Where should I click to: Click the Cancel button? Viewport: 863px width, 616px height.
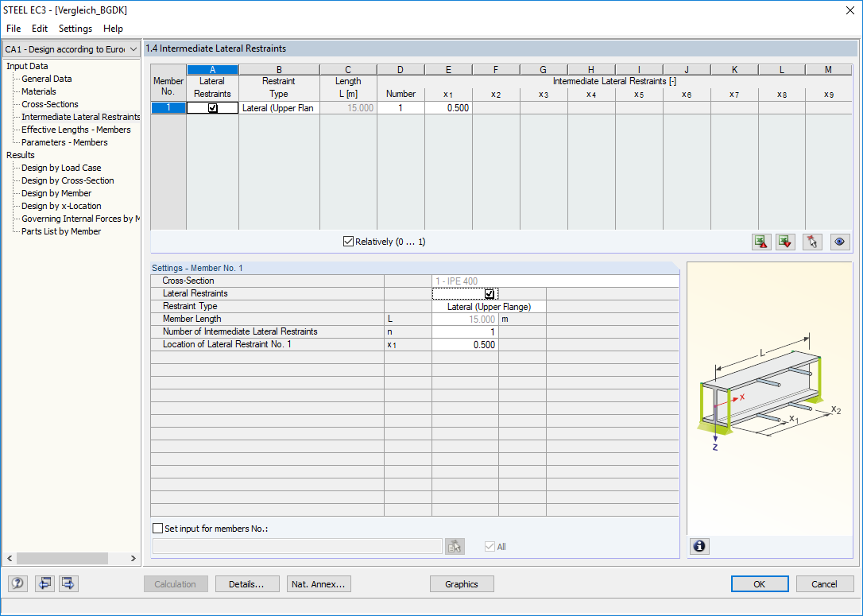pos(825,584)
